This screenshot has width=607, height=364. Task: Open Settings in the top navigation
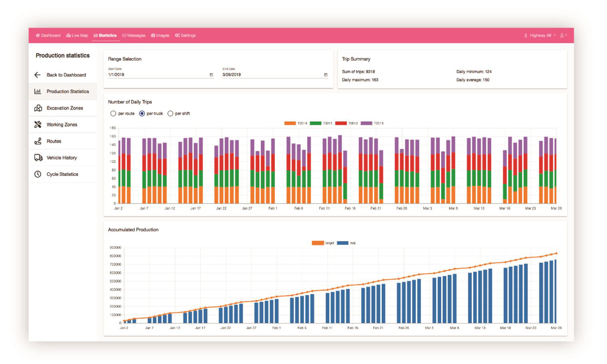pos(185,36)
